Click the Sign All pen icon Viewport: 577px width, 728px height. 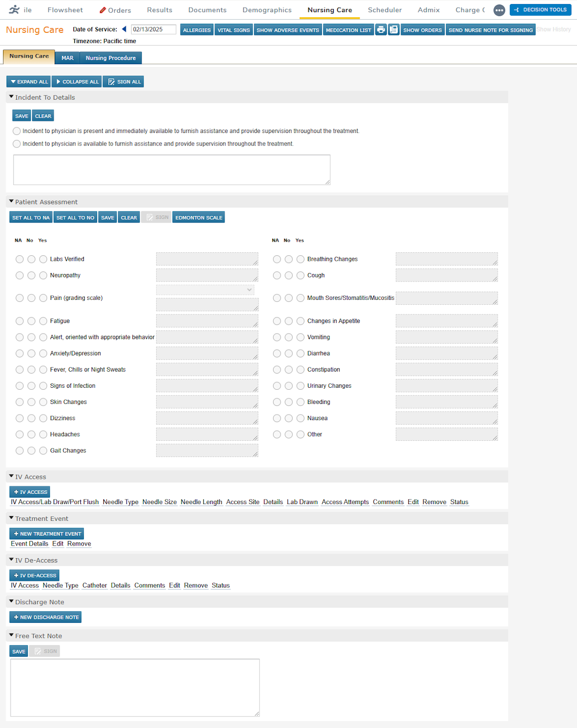pyautogui.click(x=111, y=81)
